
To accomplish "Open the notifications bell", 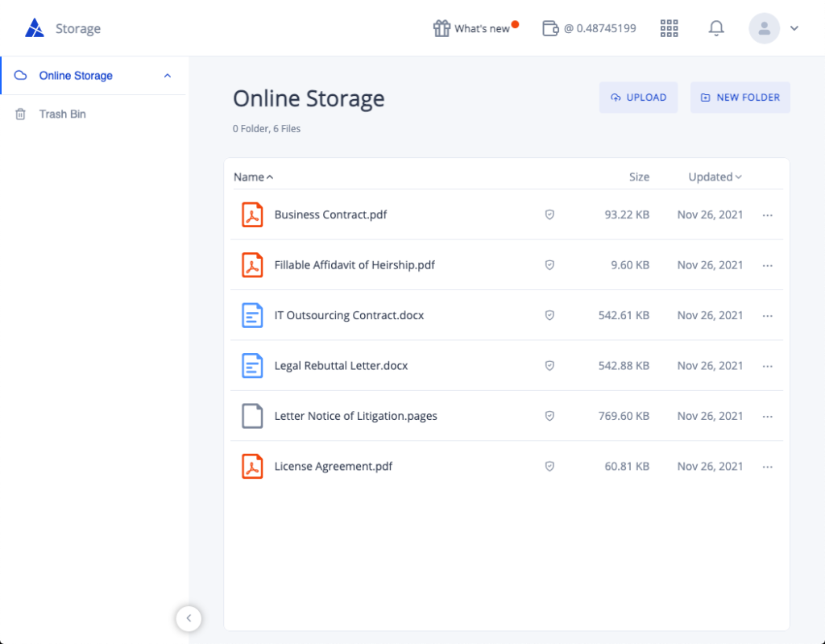I will (716, 28).
